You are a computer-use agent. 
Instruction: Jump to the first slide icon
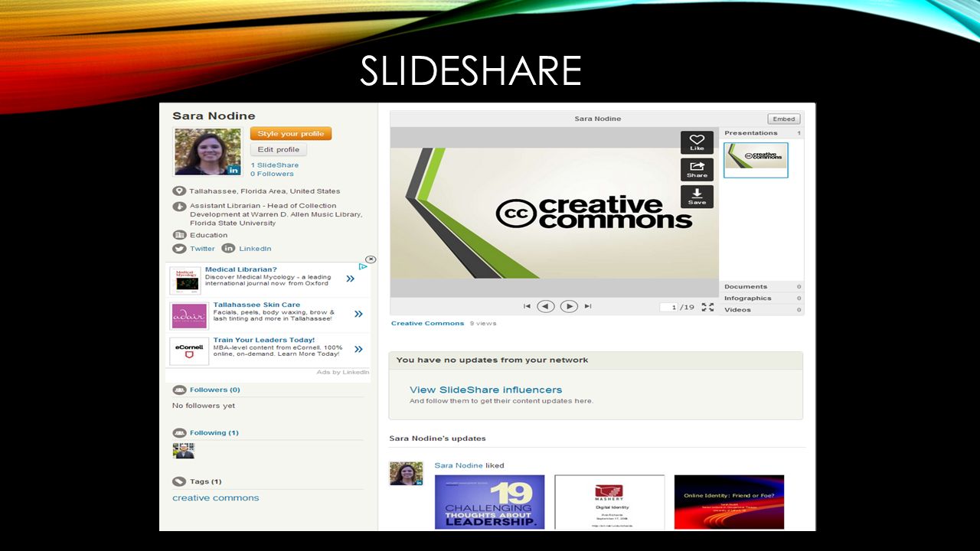(527, 306)
